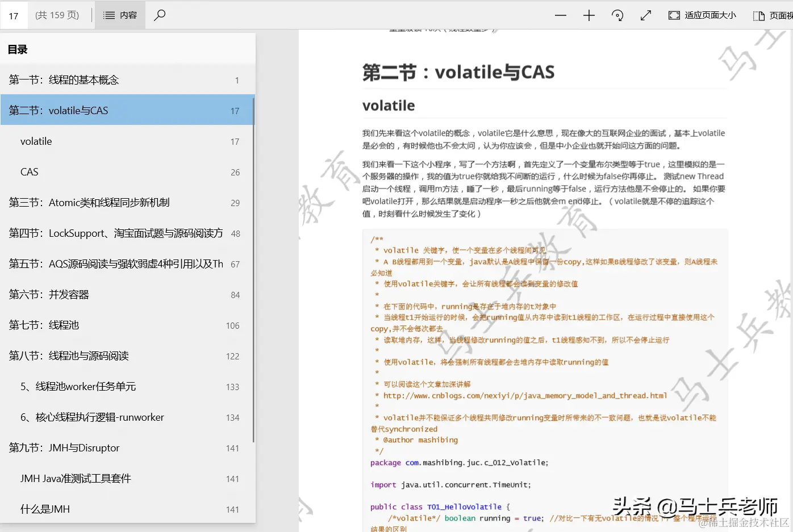Open 第四节：LockSupport entry
Image resolution: width=793 pixels, height=532 pixels.
tap(127, 233)
